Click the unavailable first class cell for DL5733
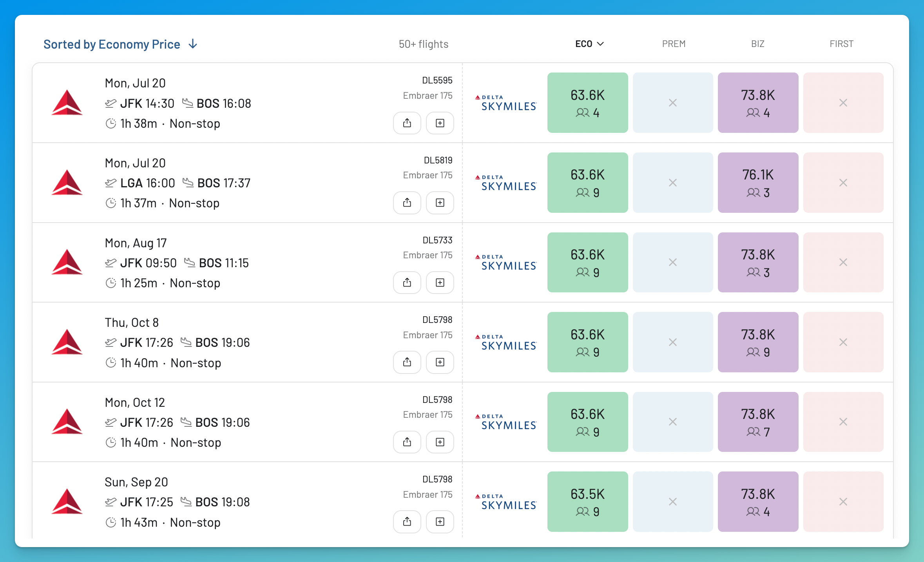The image size is (924, 562). pos(843,262)
